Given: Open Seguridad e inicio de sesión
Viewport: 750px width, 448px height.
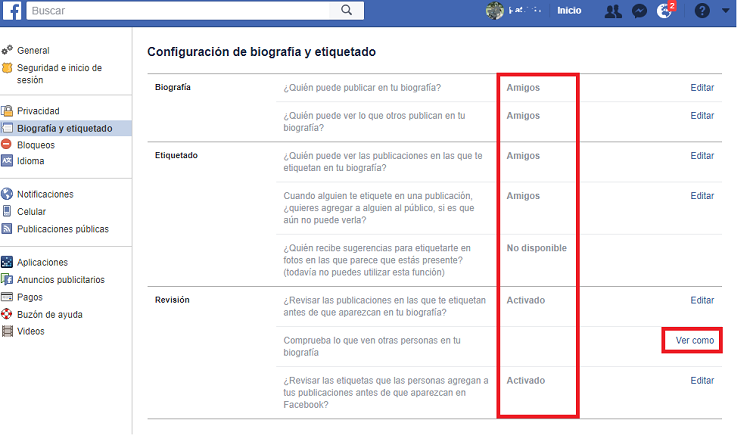Looking at the screenshot, I should 59,74.
